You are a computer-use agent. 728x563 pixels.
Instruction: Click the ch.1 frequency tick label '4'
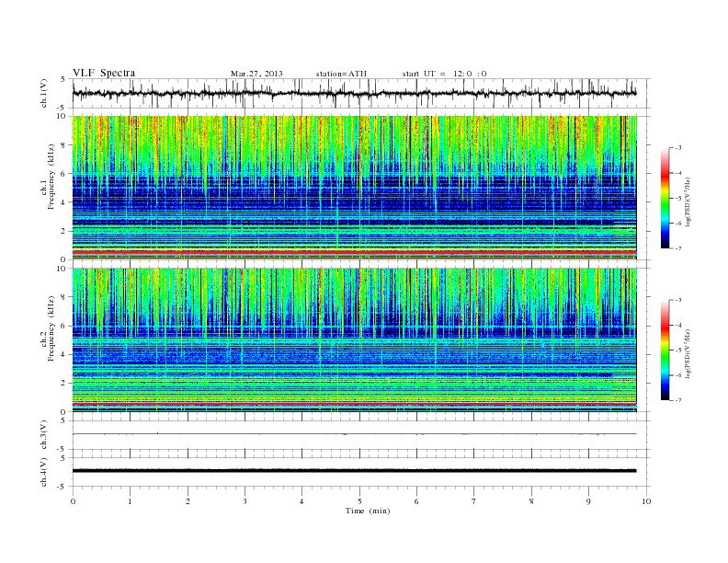[x=64, y=202]
